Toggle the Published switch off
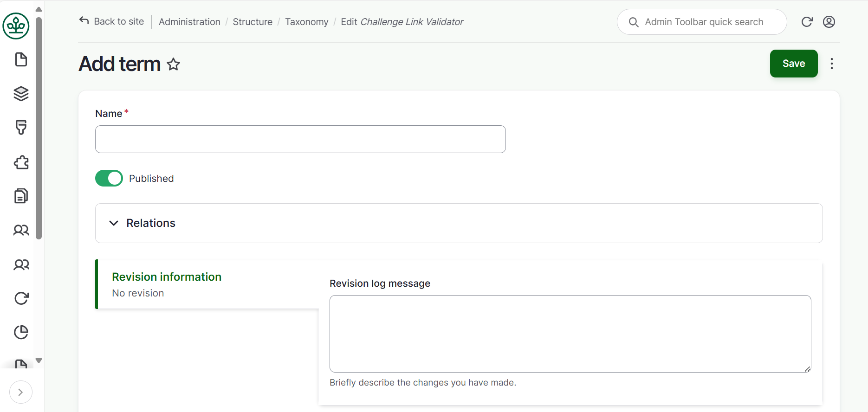 (109, 178)
